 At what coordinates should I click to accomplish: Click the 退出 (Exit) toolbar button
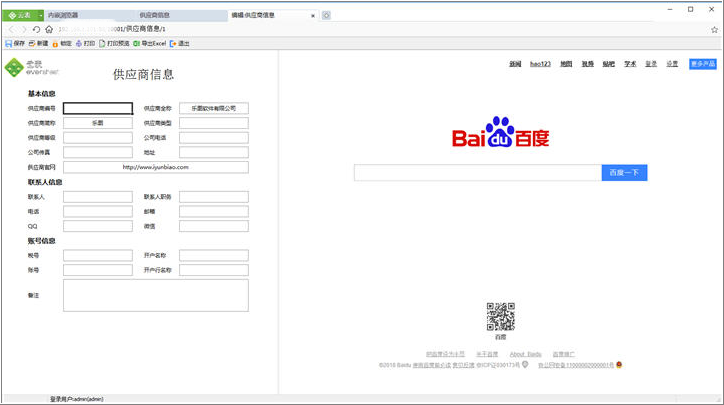(180, 43)
